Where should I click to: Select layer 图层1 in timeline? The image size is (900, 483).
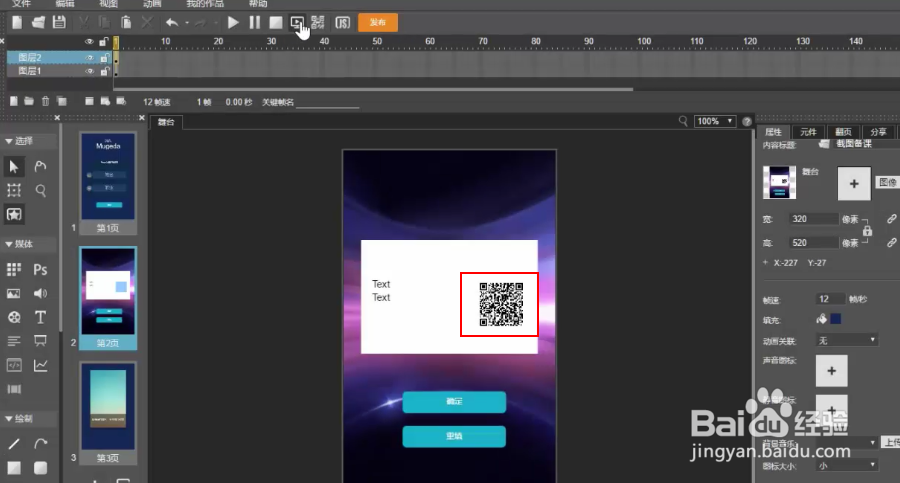point(30,71)
